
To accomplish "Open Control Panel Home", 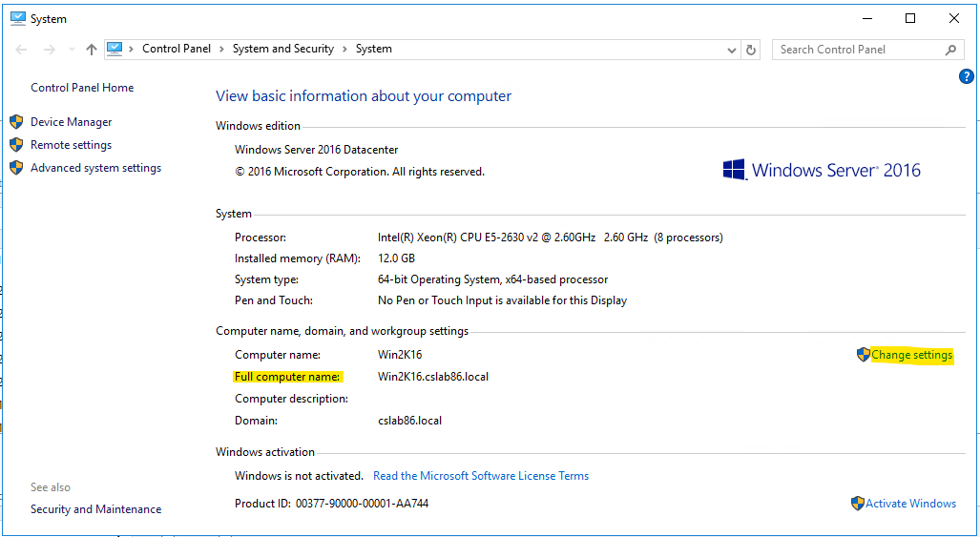I will coord(82,88).
